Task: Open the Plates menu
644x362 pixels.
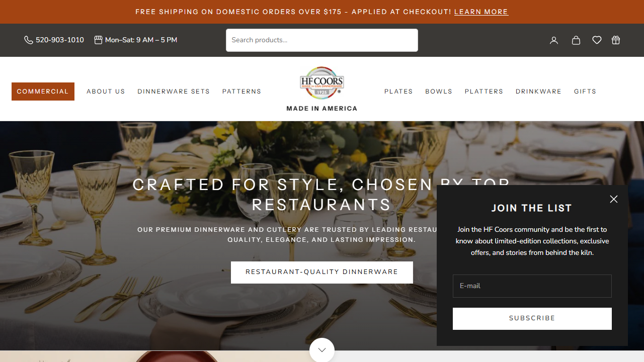Action: point(398,92)
